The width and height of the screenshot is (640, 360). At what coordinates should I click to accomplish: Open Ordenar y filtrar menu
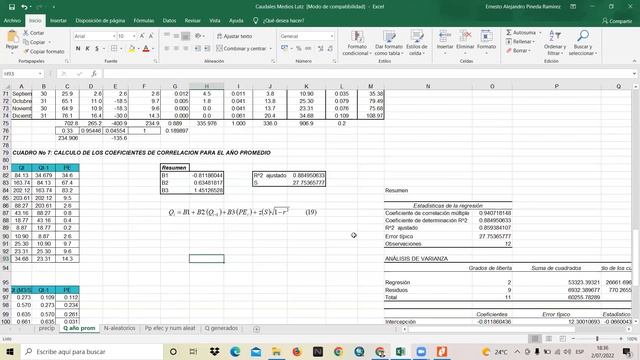click(x=555, y=42)
